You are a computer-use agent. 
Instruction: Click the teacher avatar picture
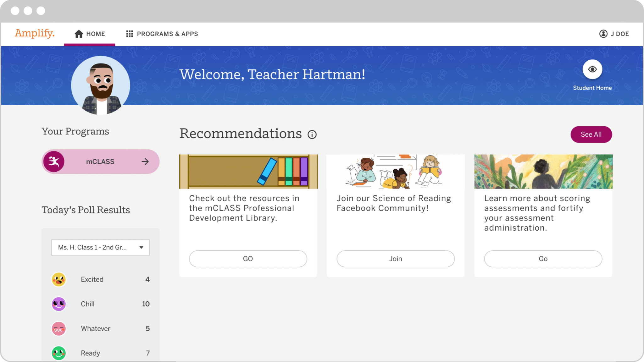pyautogui.click(x=101, y=85)
